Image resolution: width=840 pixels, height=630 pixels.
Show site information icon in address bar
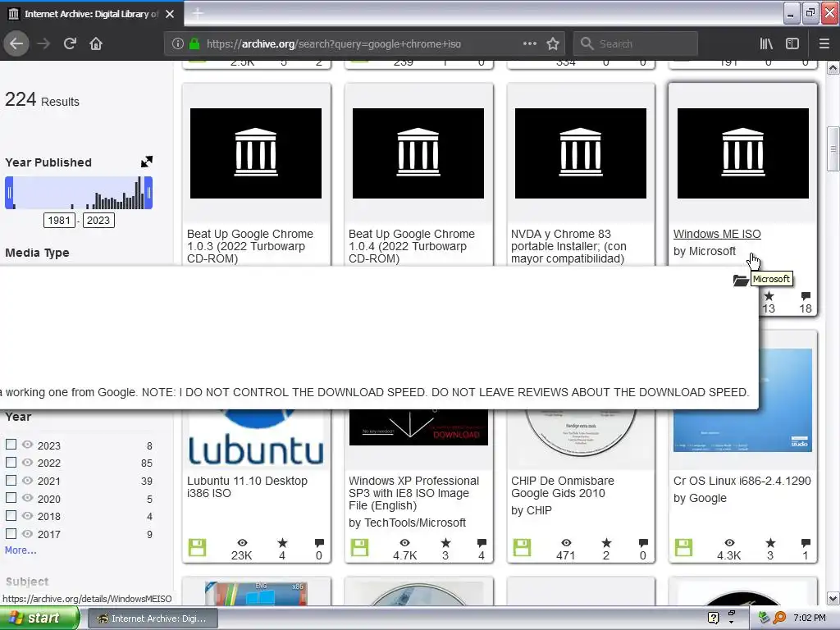[177, 44]
